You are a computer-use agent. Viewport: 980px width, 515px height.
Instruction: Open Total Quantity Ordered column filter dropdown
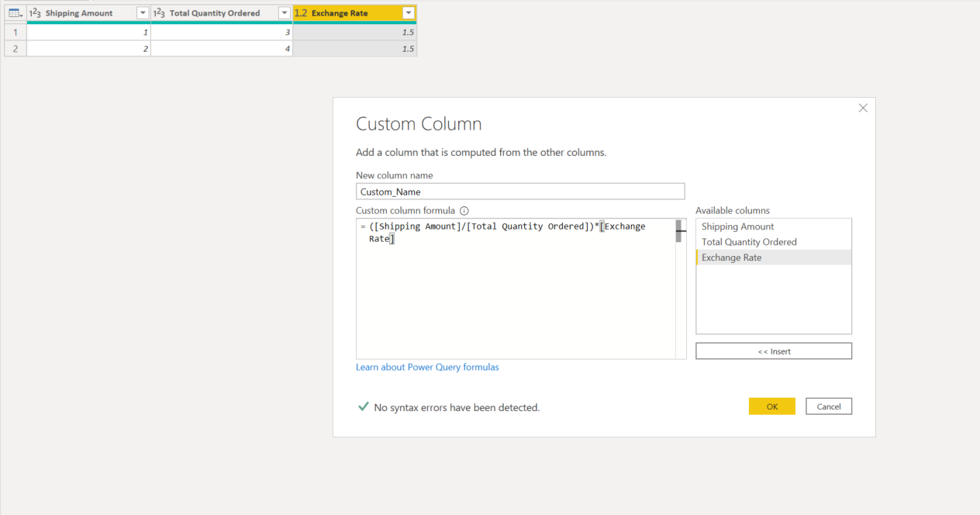click(285, 13)
